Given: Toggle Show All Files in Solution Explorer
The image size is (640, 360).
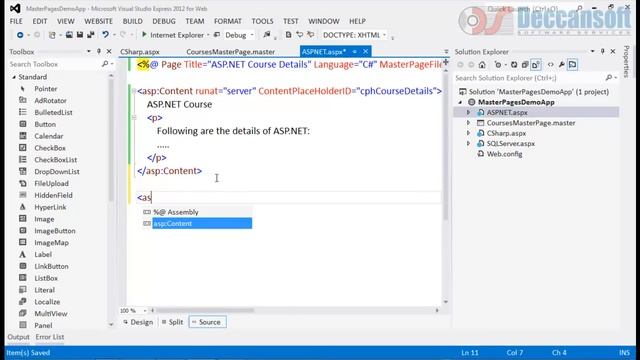Looking at the screenshot, I should pos(536,64).
